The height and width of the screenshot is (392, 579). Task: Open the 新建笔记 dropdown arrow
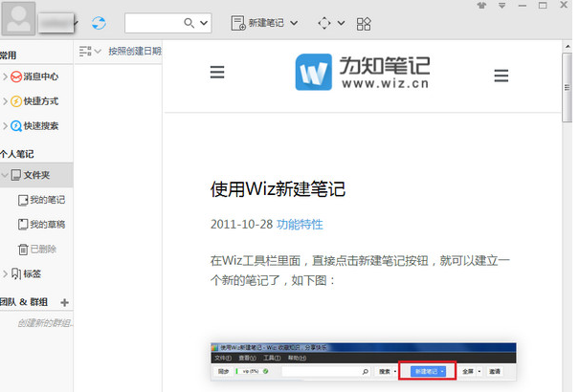pos(294,23)
